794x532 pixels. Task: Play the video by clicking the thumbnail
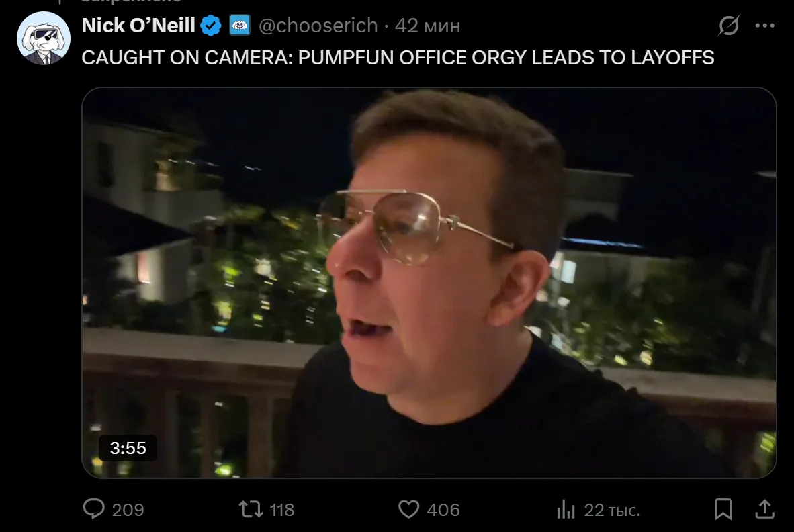pyautogui.click(x=431, y=282)
